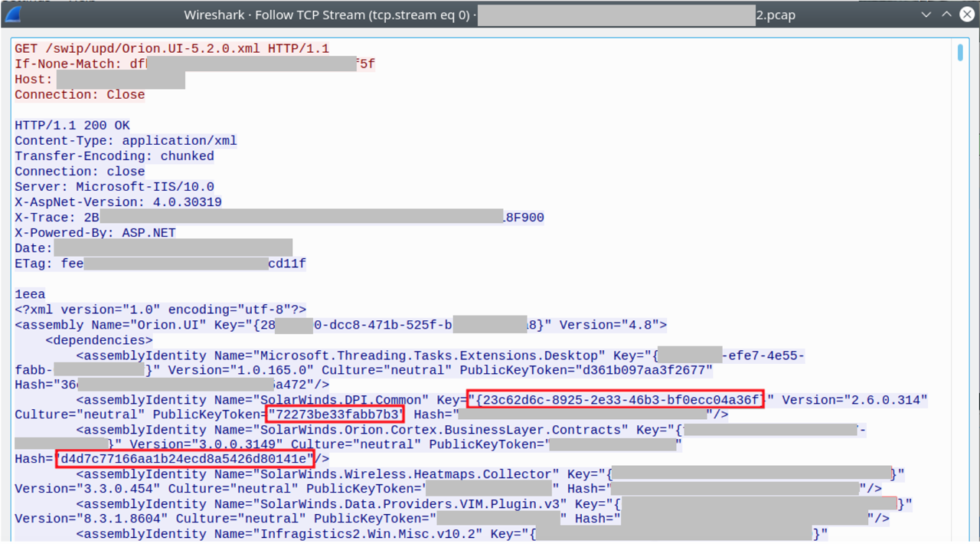Click the 'Connection: close' response header

80,172
